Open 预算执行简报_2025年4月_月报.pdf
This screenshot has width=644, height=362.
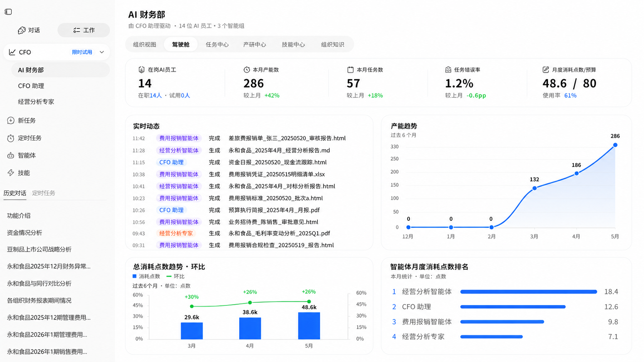tap(274, 210)
